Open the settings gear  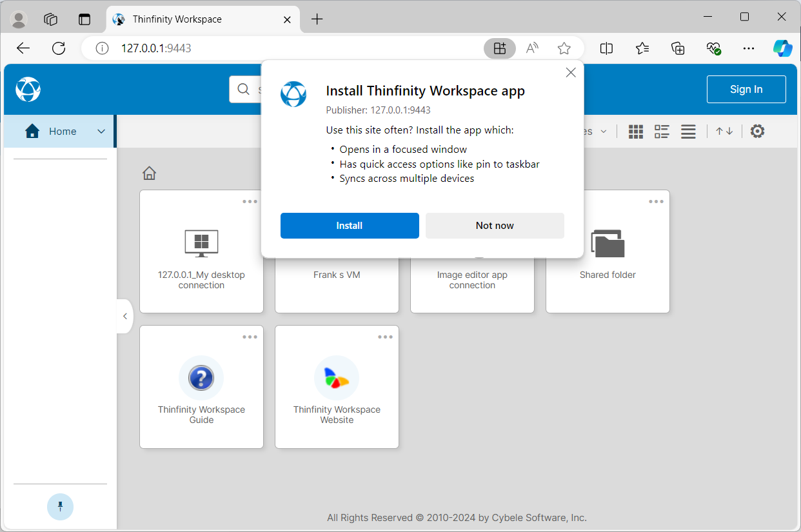click(x=757, y=132)
